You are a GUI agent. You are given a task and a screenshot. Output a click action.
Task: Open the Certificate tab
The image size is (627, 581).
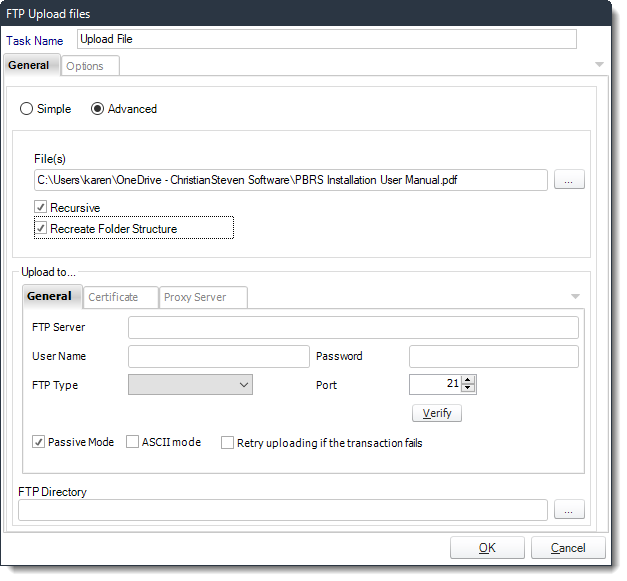coord(120,297)
